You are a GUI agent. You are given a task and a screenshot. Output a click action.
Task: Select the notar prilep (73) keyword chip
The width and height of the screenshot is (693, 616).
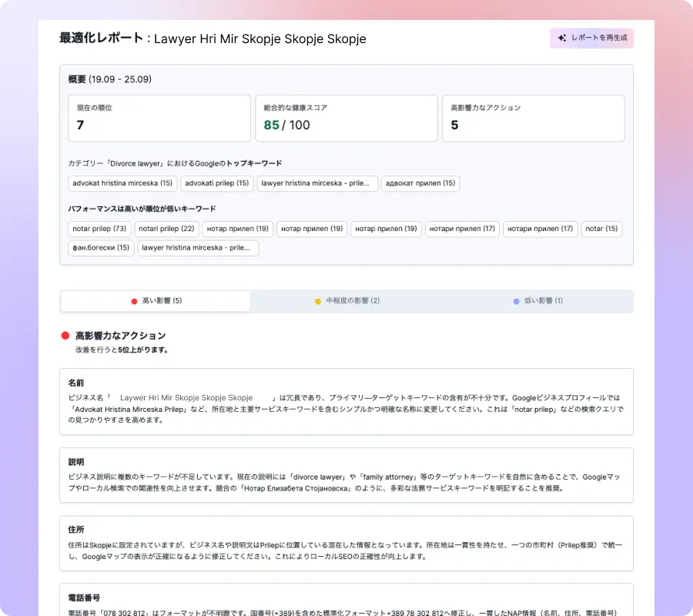pos(99,229)
